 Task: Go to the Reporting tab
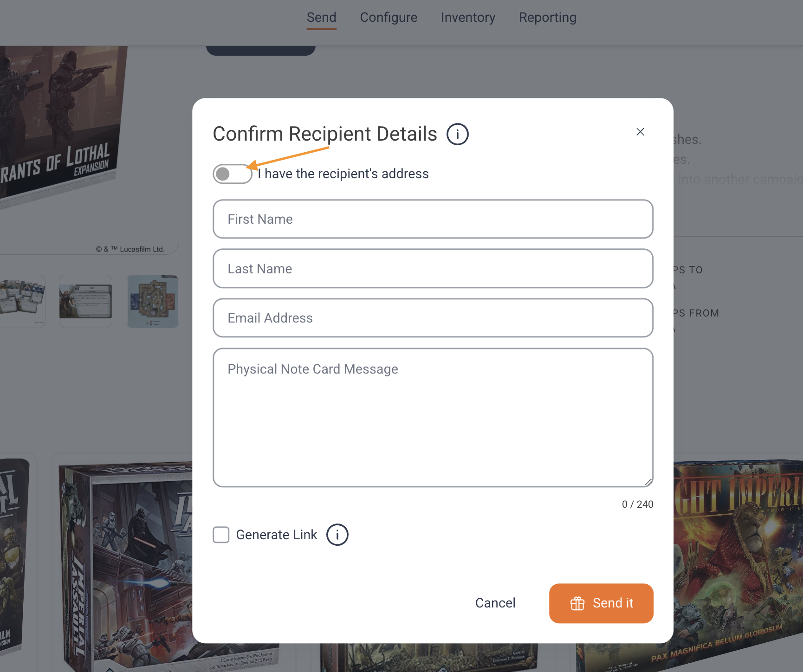548,18
